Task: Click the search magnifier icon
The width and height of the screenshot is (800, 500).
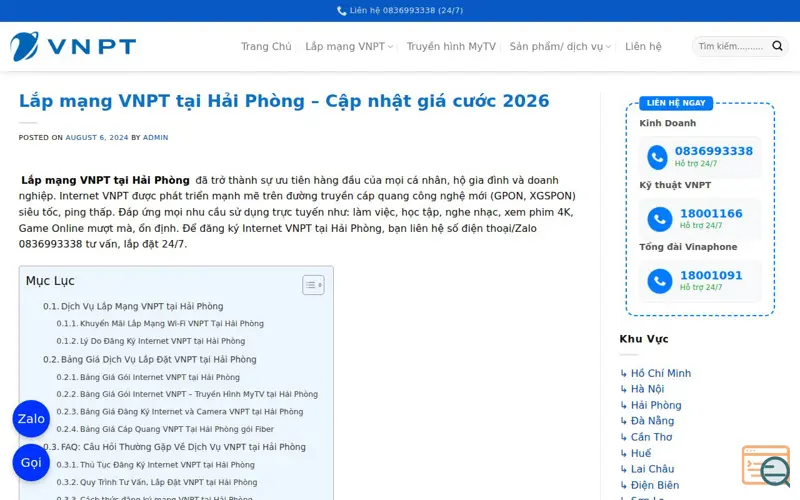Action: 777,46
